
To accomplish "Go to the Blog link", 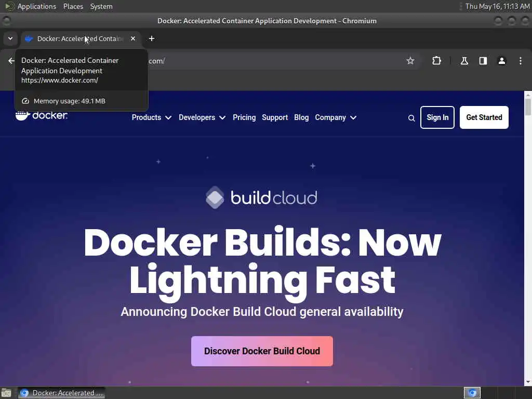I will [x=301, y=117].
